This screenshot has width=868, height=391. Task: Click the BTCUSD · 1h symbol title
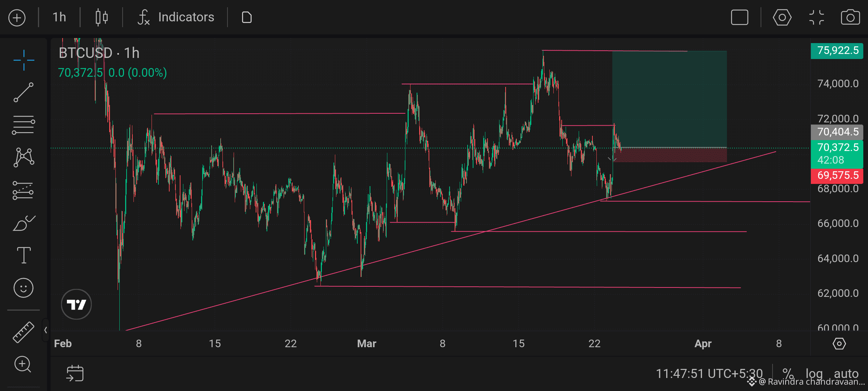click(x=99, y=53)
